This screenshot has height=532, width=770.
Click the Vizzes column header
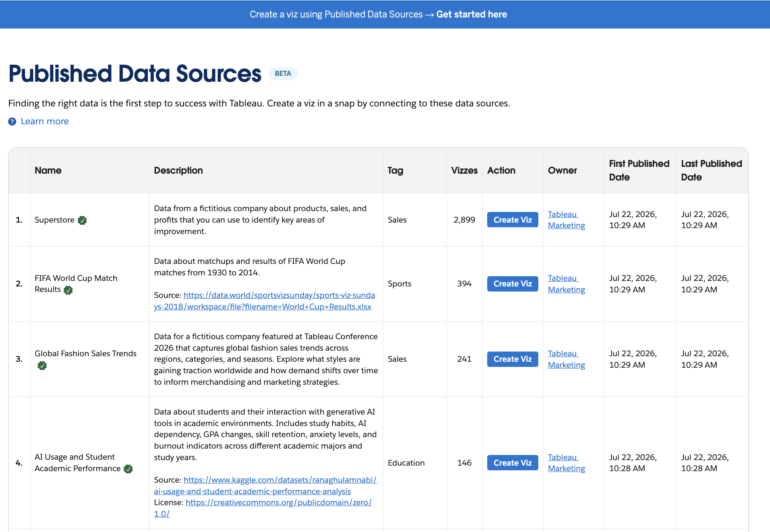coord(464,170)
